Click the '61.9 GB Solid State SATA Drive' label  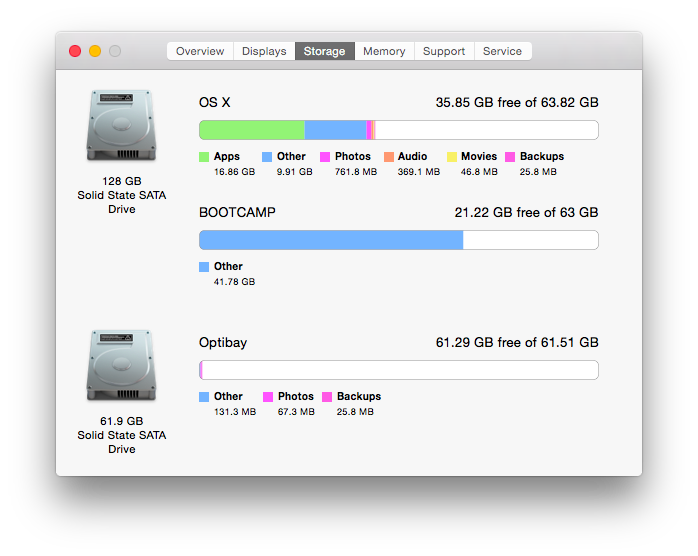click(122, 435)
